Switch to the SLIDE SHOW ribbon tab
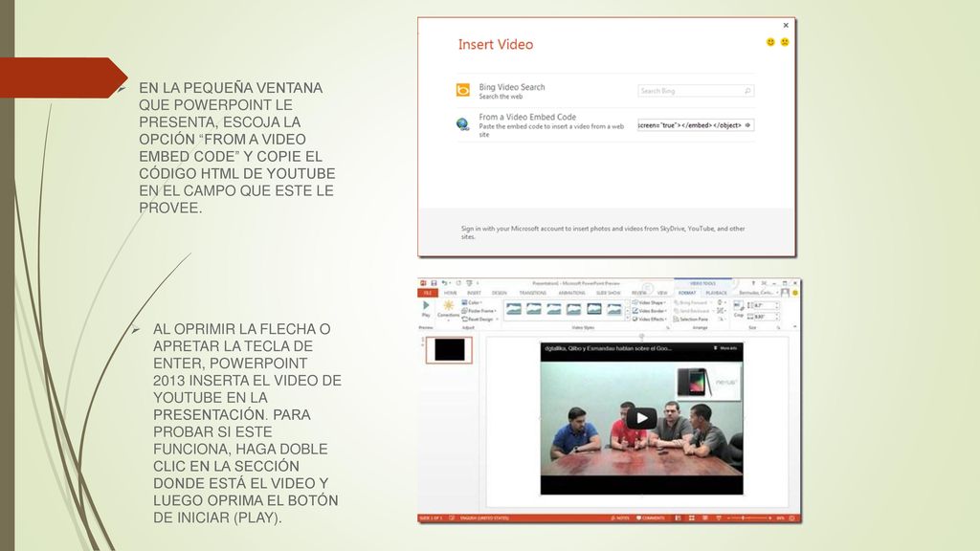 (x=608, y=293)
